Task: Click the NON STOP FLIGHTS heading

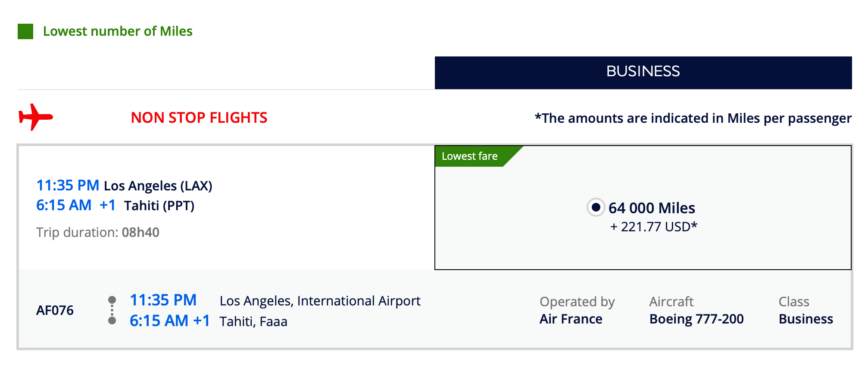Action: [x=200, y=118]
